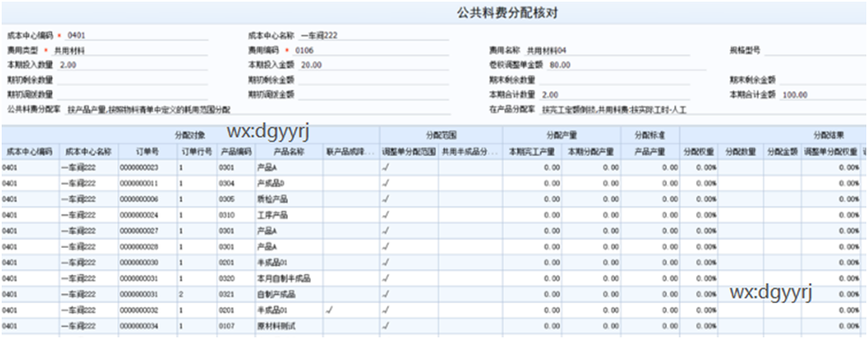Click the empty 期末剩余数量 field
Screen dimensions: 868x339
pos(614,80)
